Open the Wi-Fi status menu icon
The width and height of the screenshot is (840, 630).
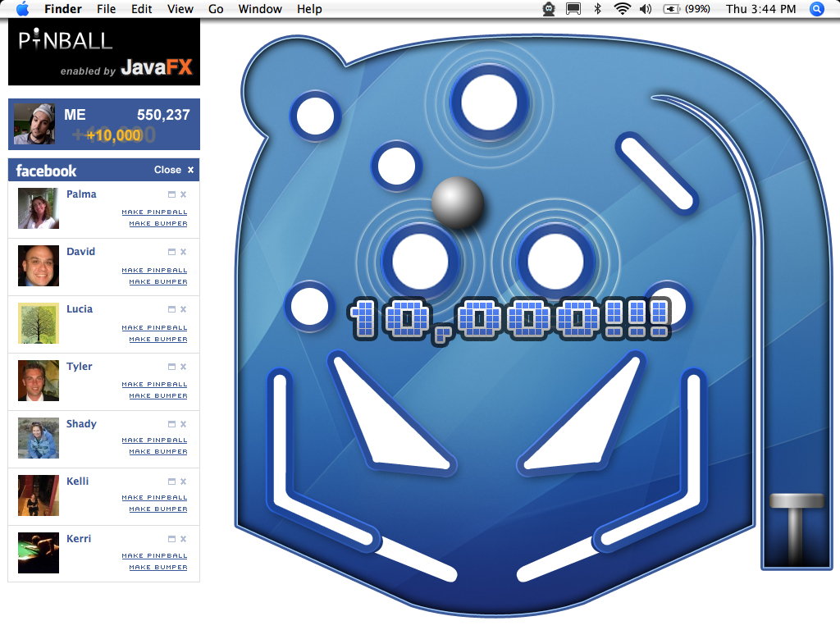622,9
